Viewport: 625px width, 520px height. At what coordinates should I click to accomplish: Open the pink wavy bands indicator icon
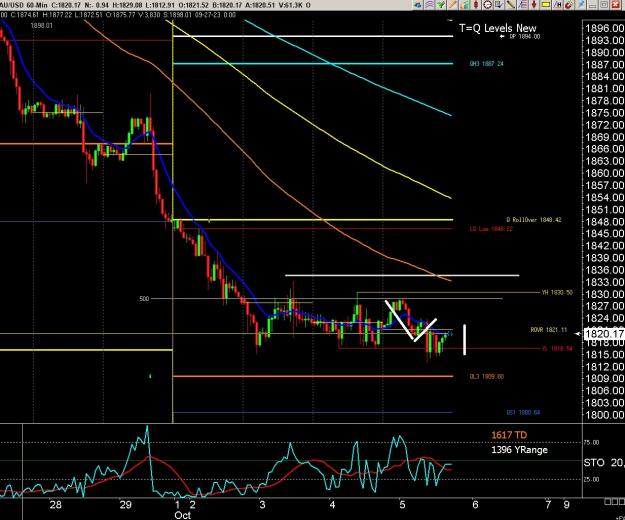(430, 5)
